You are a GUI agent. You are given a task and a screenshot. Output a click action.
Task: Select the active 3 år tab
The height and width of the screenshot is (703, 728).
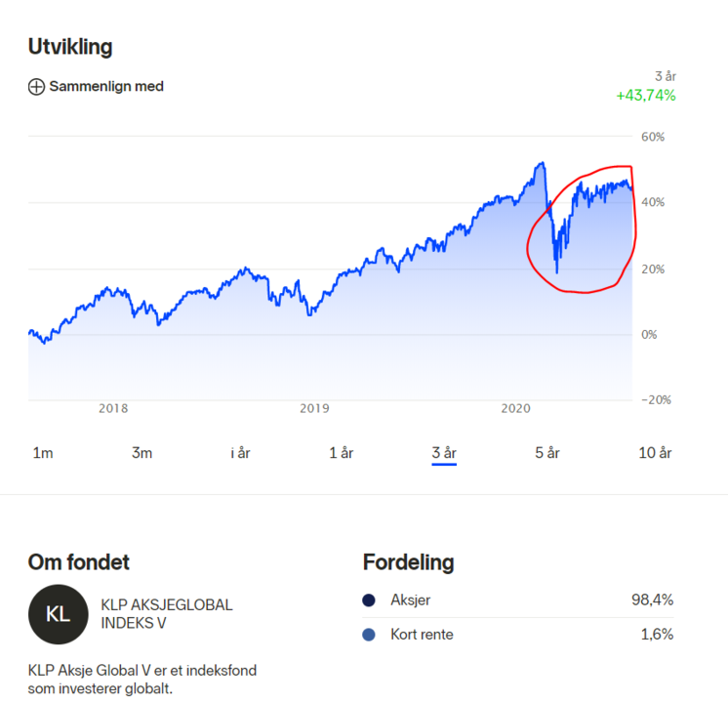click(444, 453)
